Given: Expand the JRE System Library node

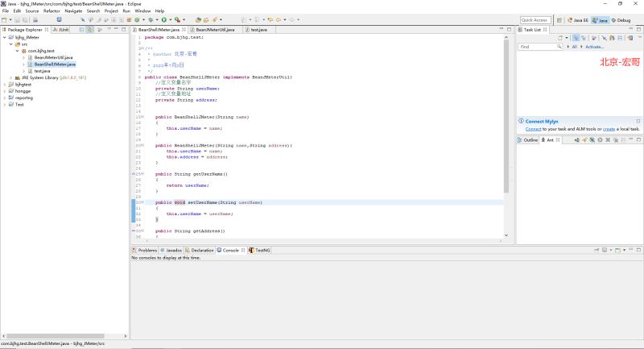Looking at the screenshot, I should [x=11, y=77].
